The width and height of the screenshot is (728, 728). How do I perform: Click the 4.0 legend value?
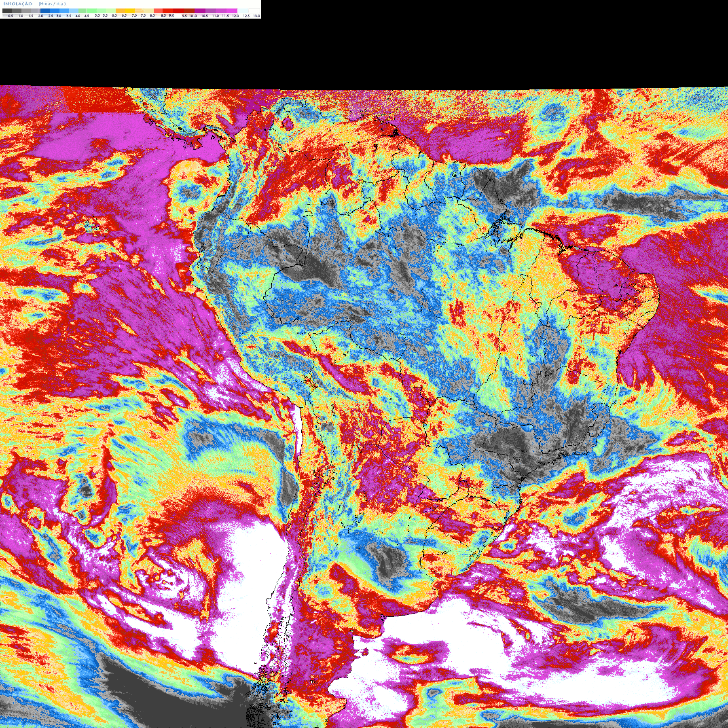pos(78,16)
